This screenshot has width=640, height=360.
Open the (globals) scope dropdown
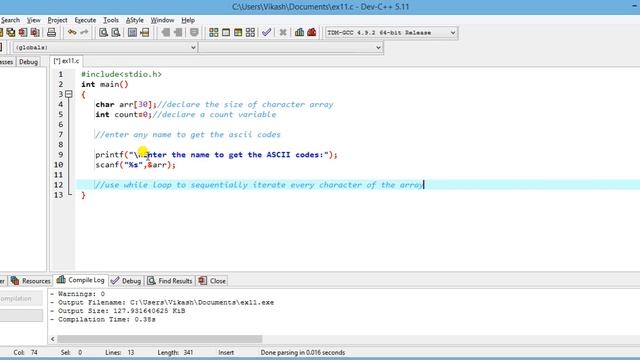(193, 47)
